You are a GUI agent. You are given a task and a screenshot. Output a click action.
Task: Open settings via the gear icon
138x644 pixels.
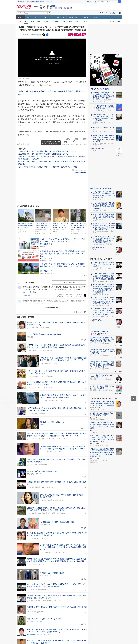[x=120, y=13]
